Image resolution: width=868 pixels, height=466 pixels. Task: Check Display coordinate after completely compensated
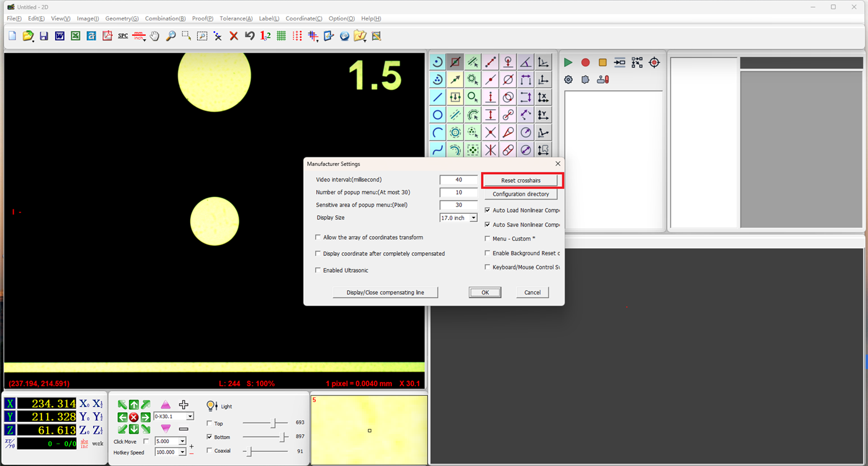(x=318, y=253)
